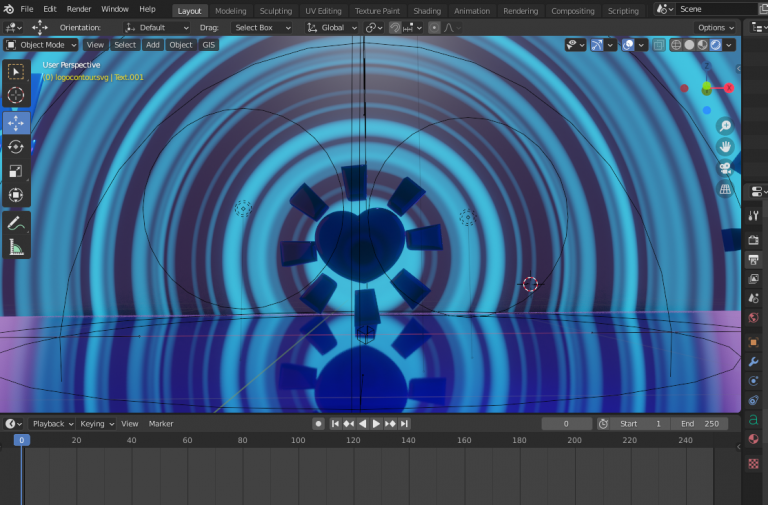The width and height of the screenshot is (768, 505).
Task: Open the viewport Add menu
Action: click(153, 45)
